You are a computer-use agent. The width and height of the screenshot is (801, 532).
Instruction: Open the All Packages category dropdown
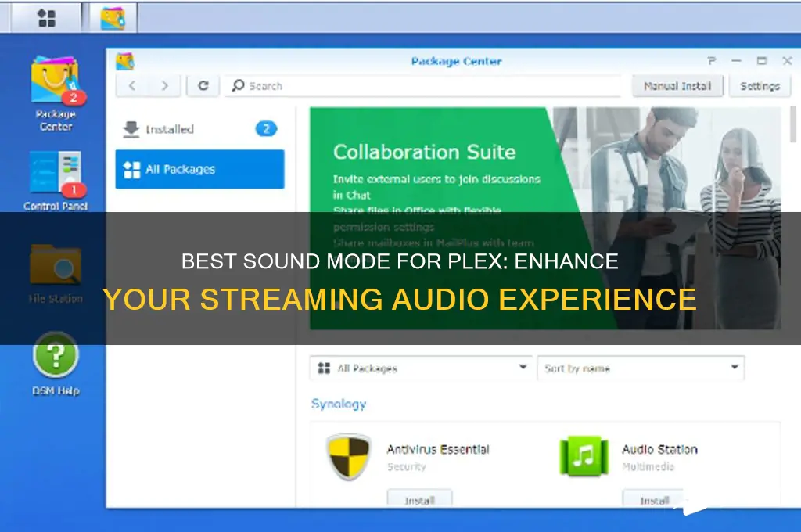420,368
